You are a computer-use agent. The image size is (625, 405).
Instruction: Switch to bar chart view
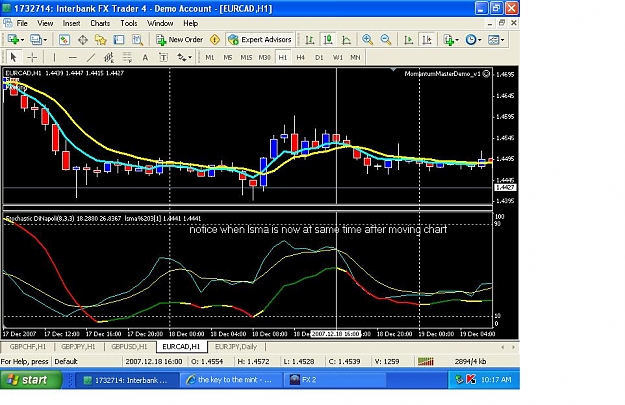coord(310,39)
